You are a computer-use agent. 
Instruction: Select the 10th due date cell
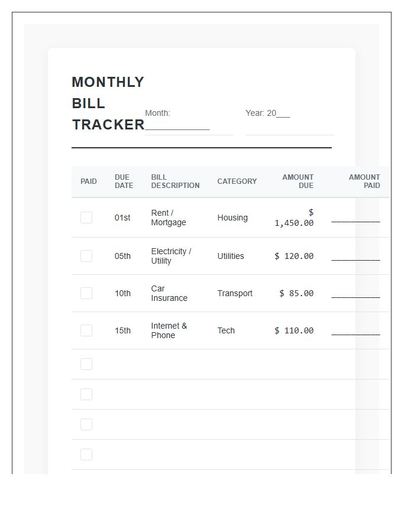click(122, 293)
